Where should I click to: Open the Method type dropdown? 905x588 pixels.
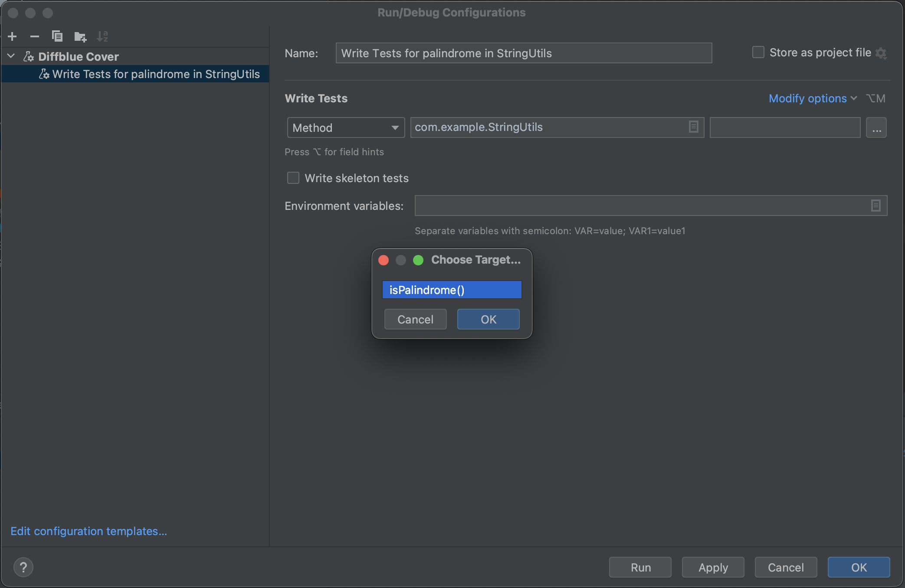click(x=346, y=127)
